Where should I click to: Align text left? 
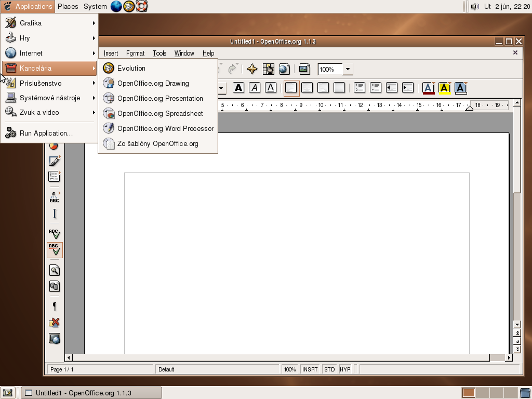pyautogui.click(x=291, y=88)
